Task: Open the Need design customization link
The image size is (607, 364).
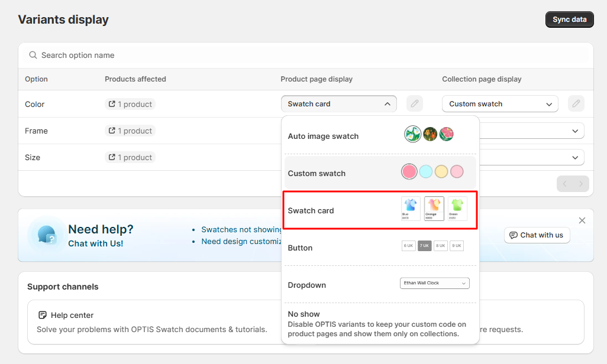Action: [242, 241]
